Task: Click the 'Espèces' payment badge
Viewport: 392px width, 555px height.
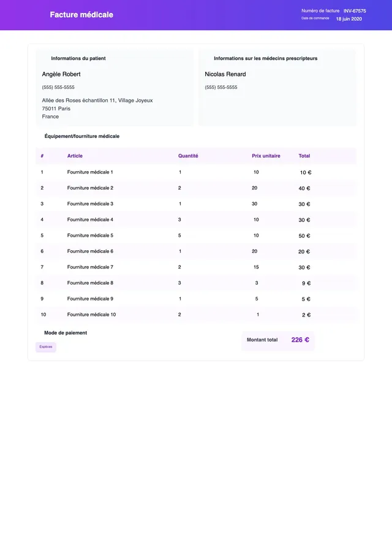Action: (x=46, y=347)
